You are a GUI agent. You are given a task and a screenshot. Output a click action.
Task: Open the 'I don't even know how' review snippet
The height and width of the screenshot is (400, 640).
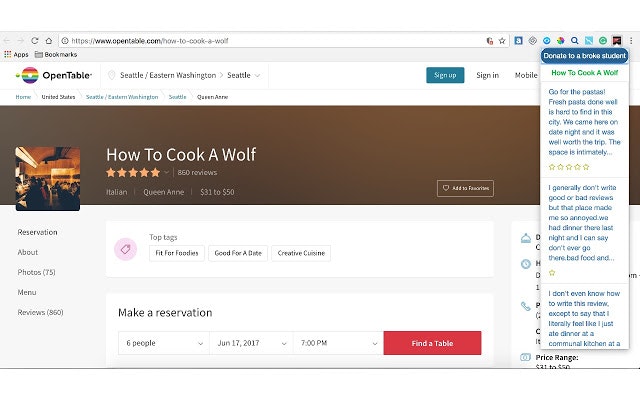pyautogui.click(x=584, y=318)
